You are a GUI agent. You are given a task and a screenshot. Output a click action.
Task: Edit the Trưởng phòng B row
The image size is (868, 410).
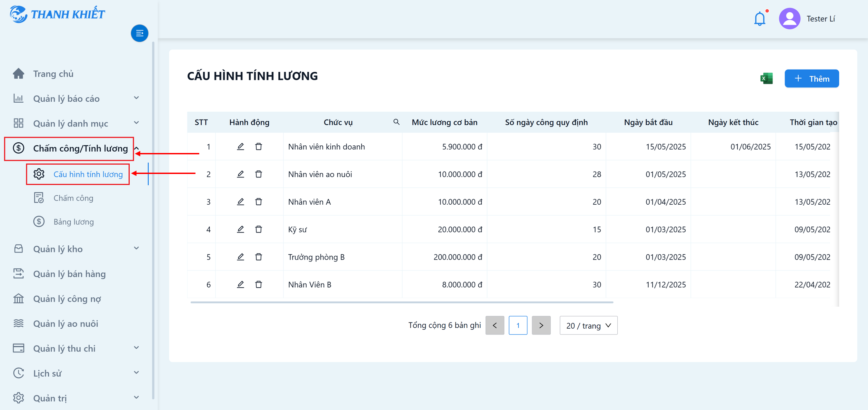point(240,257)
